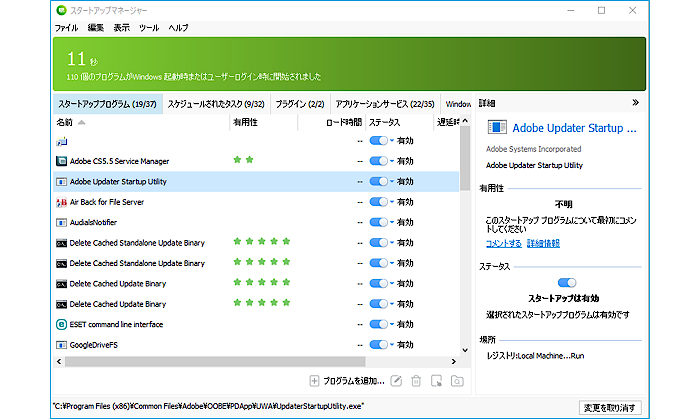
Task: Click Air Back for File Server icon
Action: (x=62, y=202)
